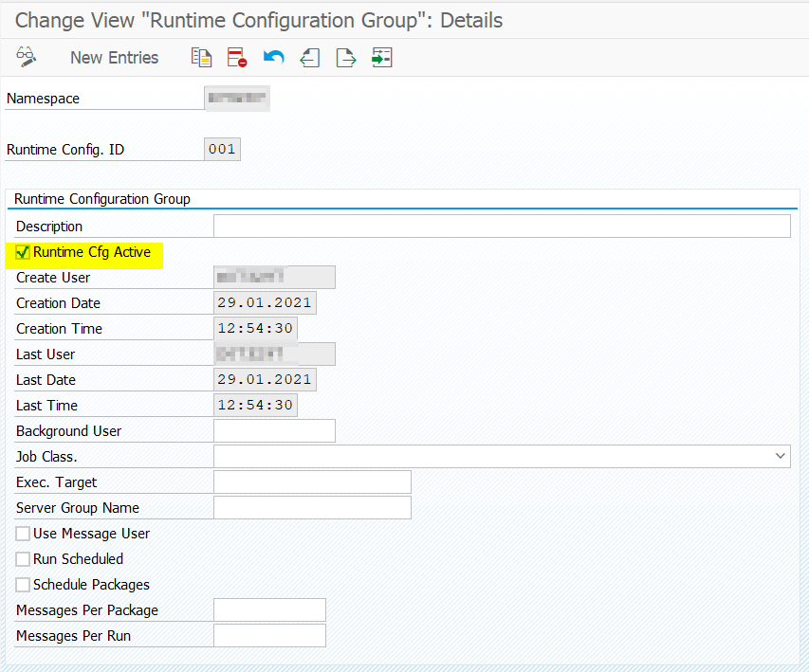Enable Run Scheduled checkbox

[x=22, y=559]
